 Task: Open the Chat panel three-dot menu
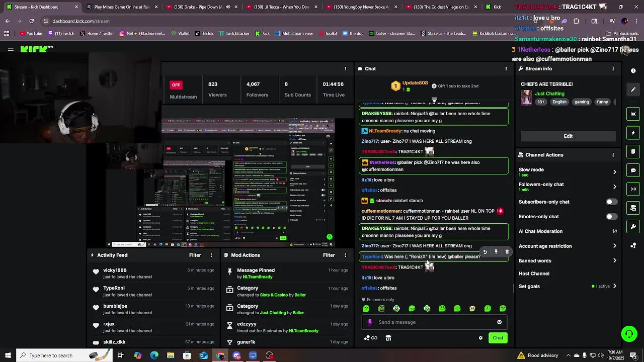point(506,69)
